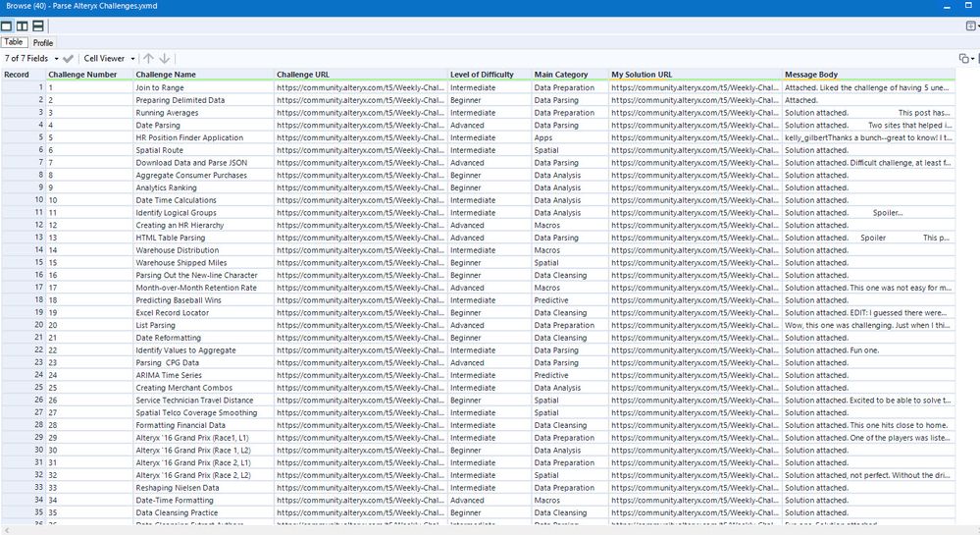Click the My Solution URL column header

pos(696,75)
